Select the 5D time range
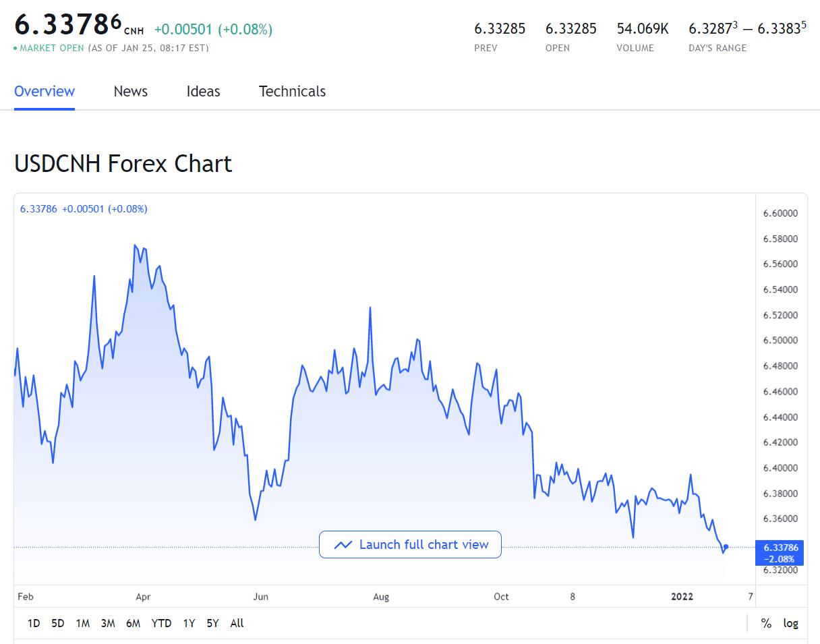 coord(58,623)
